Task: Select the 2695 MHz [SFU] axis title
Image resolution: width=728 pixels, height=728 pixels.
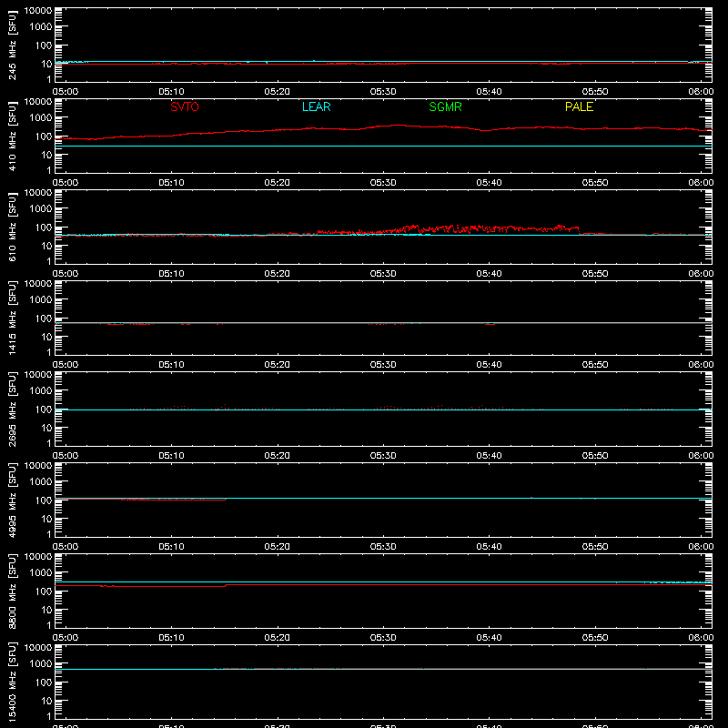Action: tap(13, 409)
